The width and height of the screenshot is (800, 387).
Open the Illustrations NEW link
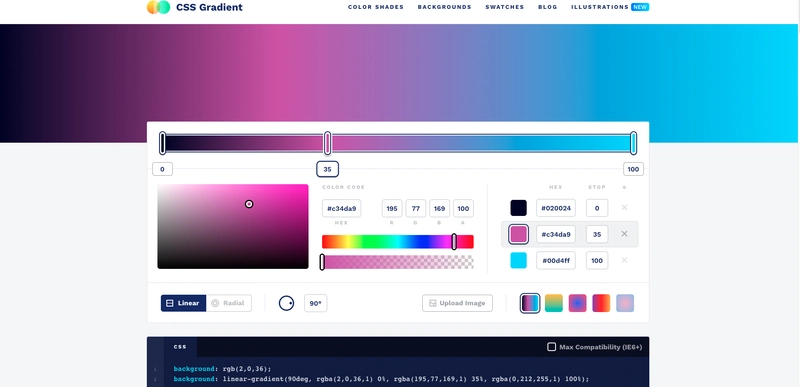pyautogui.click(x=610, y=7)
